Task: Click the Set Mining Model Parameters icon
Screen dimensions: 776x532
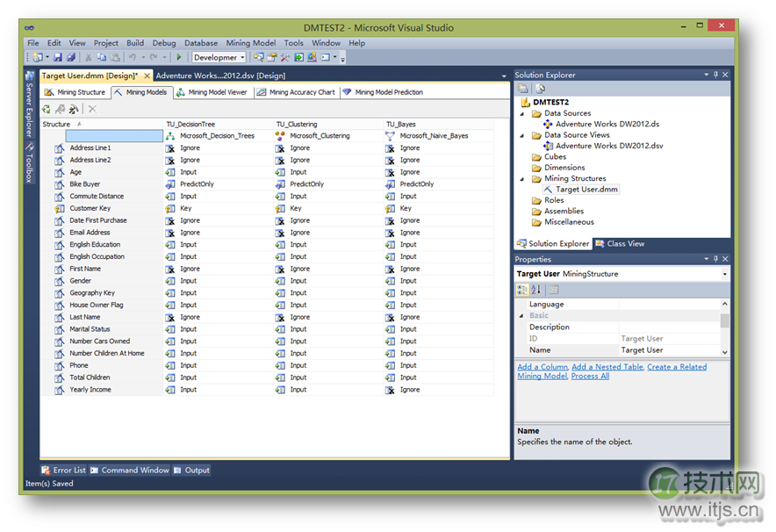Action: pyautogui.click(x=60, y=109)
